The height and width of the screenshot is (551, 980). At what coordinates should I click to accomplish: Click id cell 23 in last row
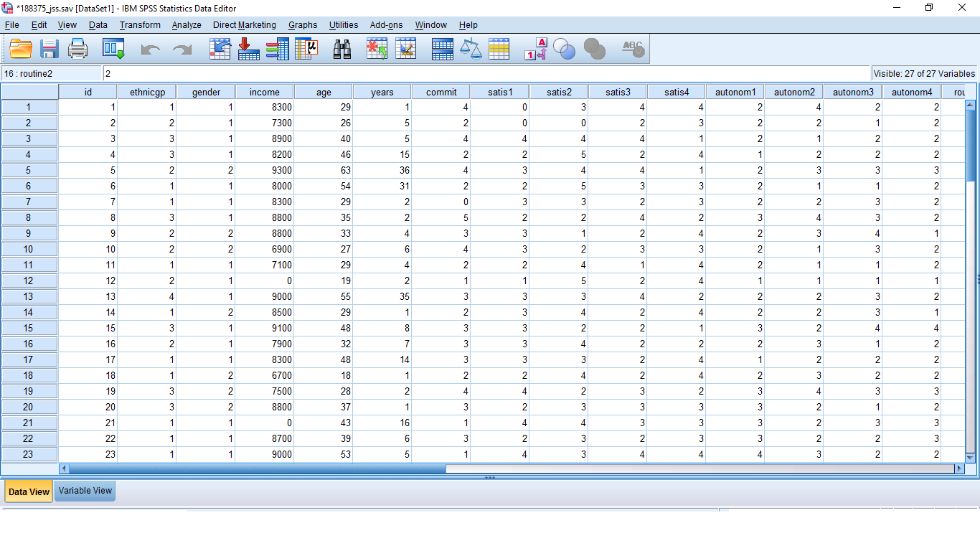click(88, 454)
